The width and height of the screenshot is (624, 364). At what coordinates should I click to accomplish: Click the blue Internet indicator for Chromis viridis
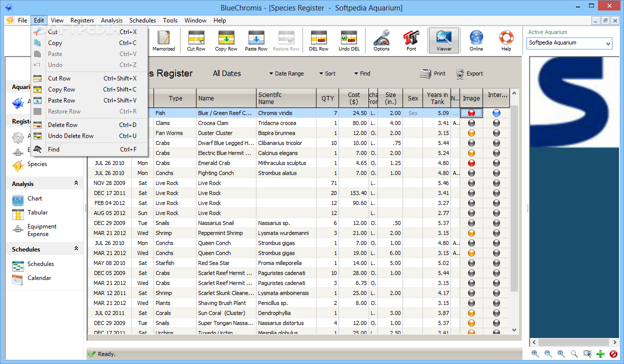[x=496, y=113]
